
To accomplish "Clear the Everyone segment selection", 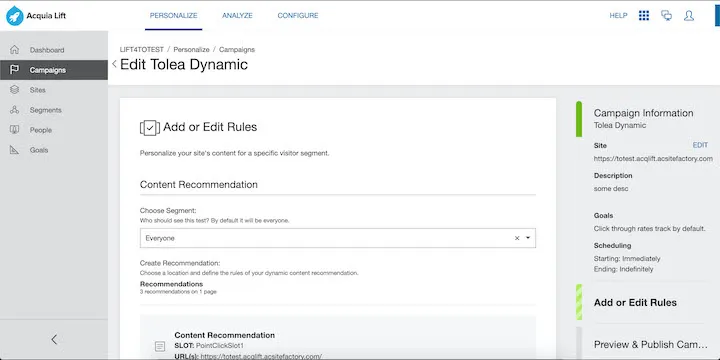I will [517, 238].
